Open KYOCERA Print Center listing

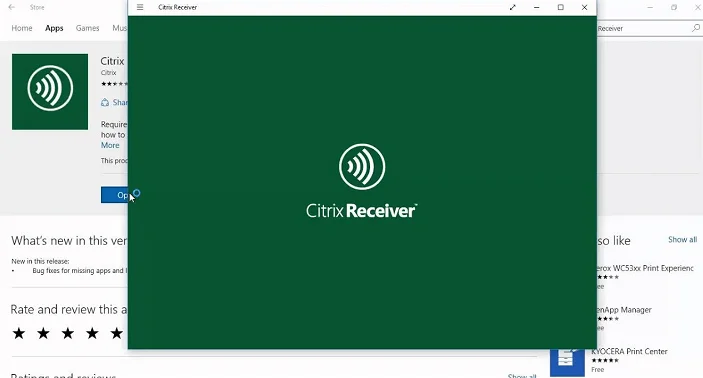click(x=629, y=352)
